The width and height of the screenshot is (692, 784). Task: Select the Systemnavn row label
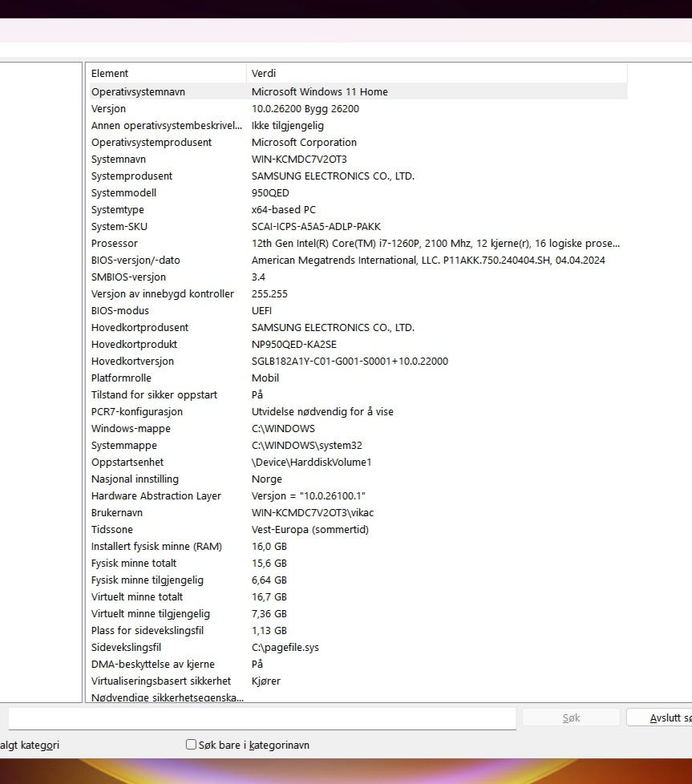(119, 159)
